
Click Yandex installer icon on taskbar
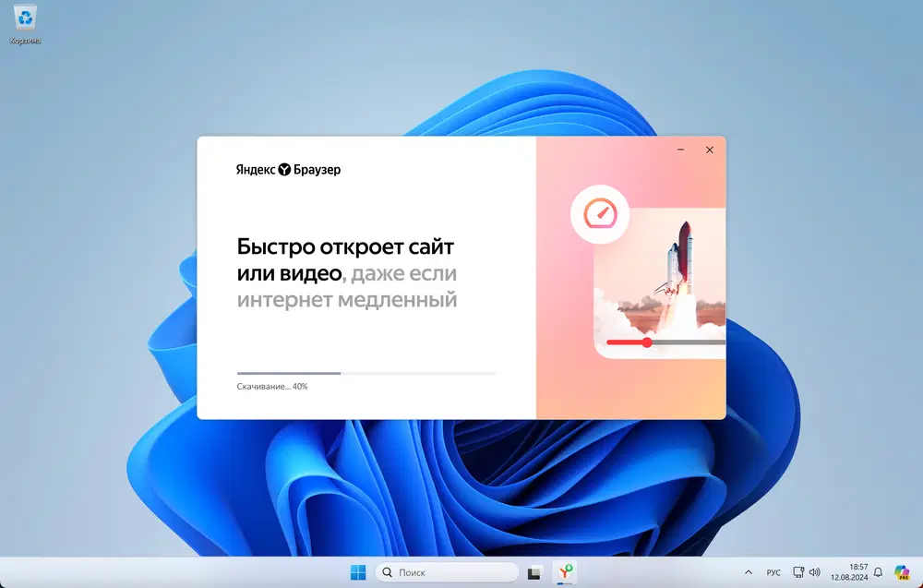[565, 572]
